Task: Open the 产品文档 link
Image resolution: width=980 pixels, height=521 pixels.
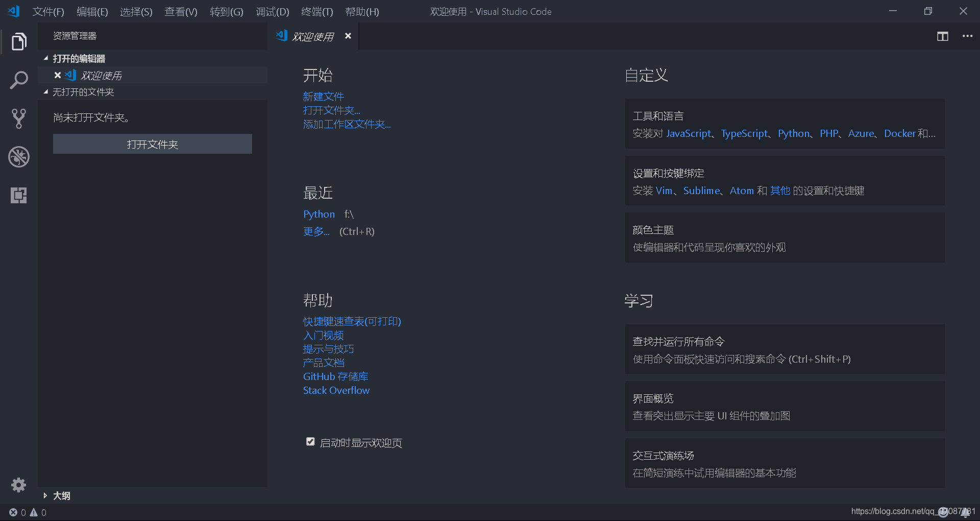Action: pos(324,363)
